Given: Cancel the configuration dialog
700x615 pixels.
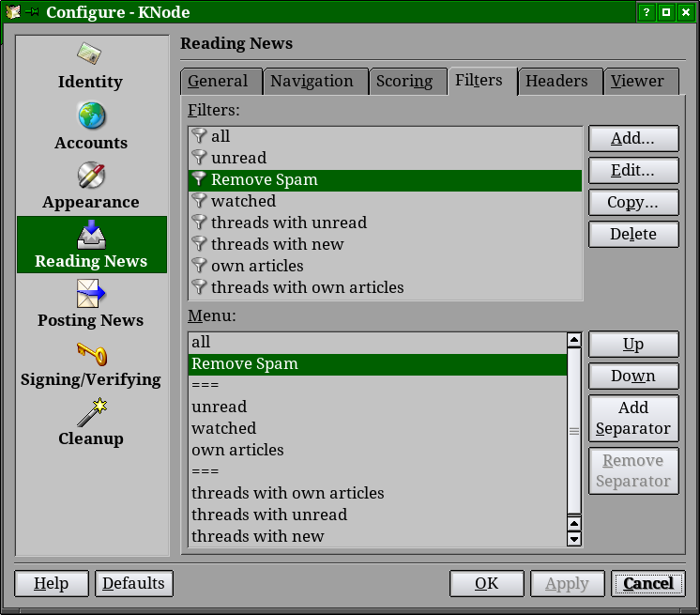Looking at the screenshot, I should [648, 583].
